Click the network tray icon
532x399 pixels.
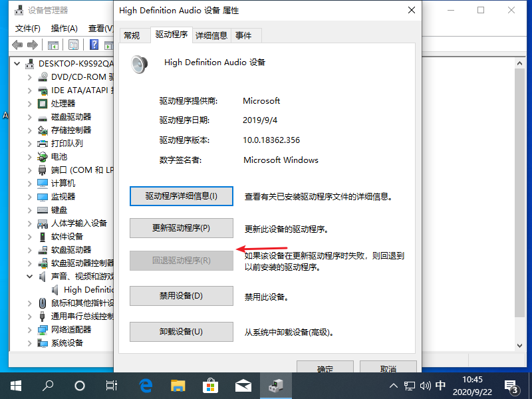[x=410, y=386]
